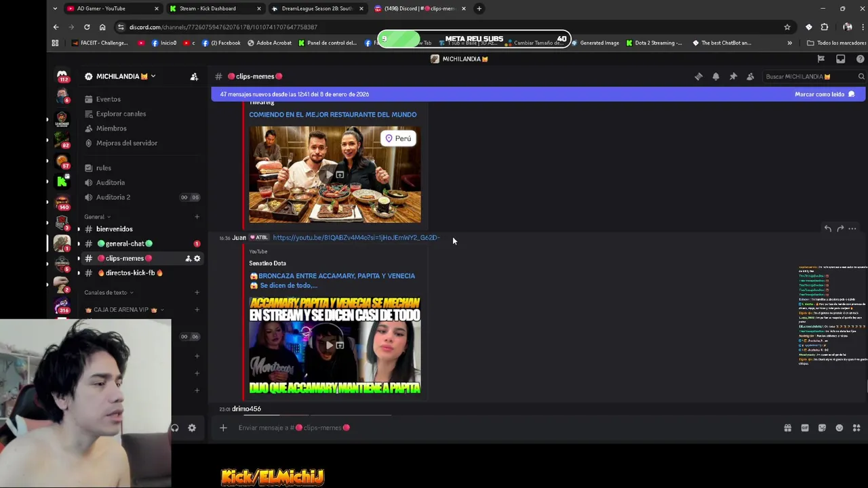Expand the MICHILANDIA server dropdown
Image resolution: width=868 pixels, height=488 pixels.
tap(153, 76)
